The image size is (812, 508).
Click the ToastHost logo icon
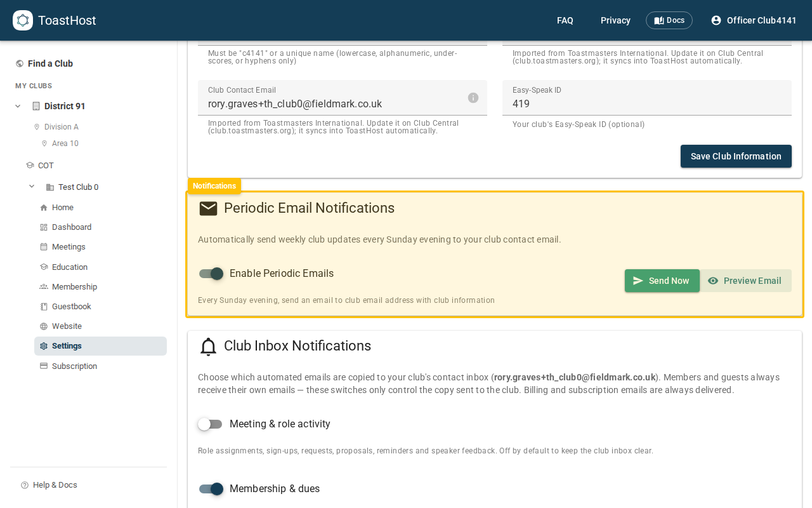23,20
